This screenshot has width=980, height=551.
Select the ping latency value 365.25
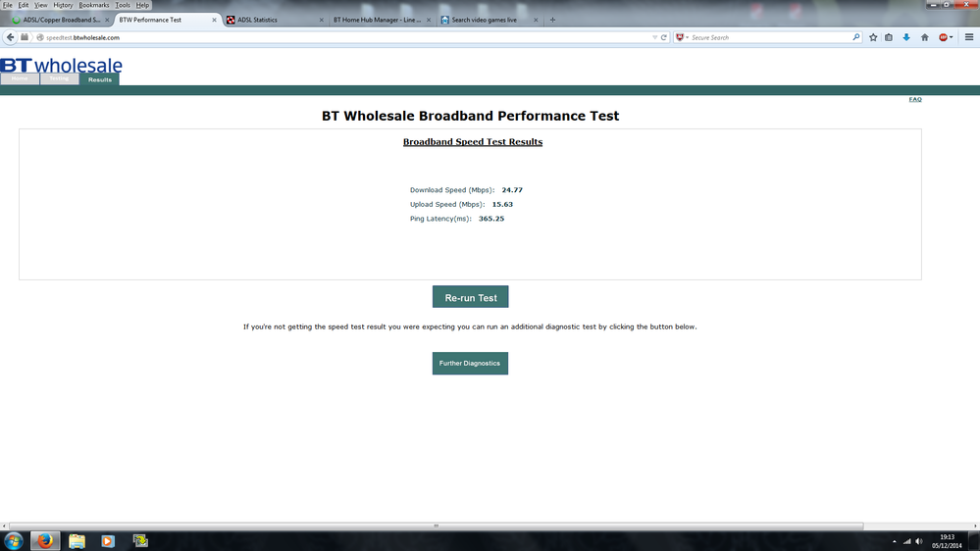point(491,219)
